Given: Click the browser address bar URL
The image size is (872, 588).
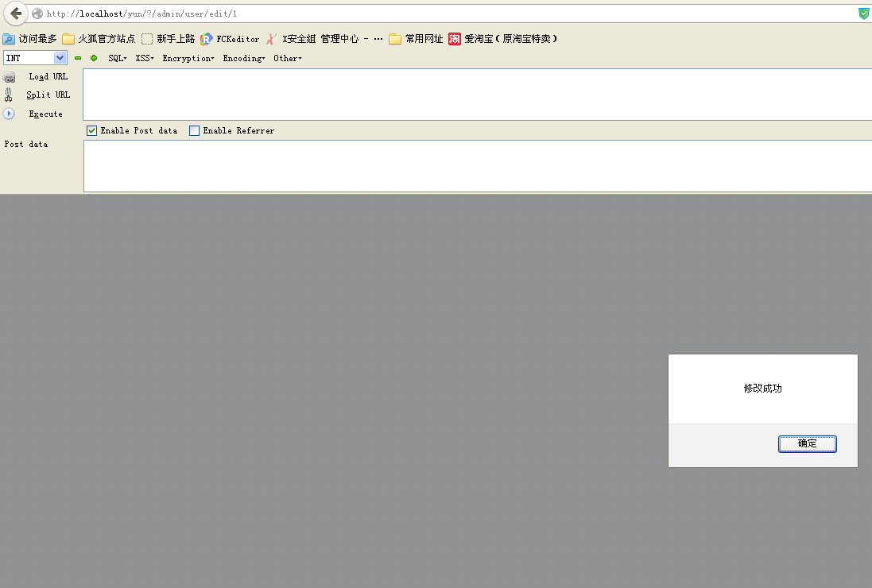Looking at the screenshot, I should (x=141, y=14).
